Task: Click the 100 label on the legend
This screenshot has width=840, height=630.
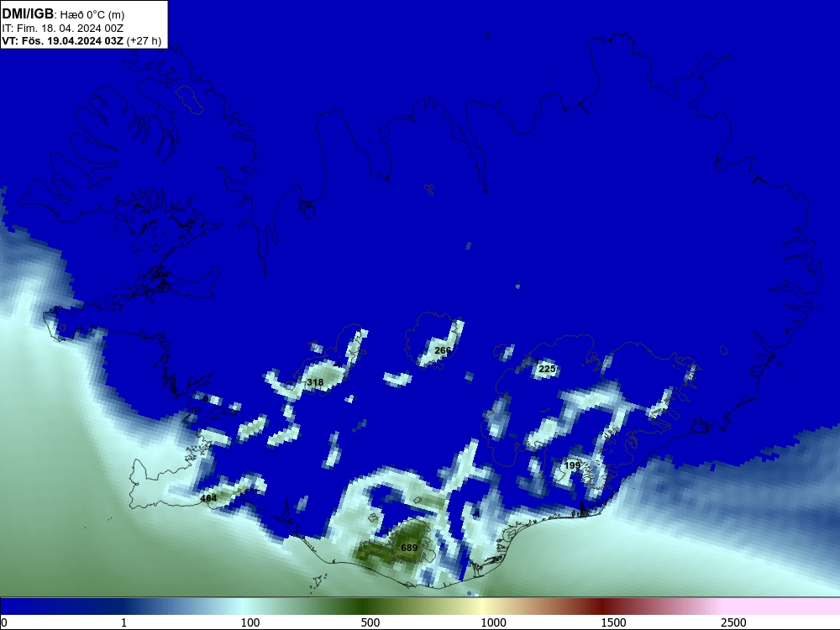Action: (250, 622)
